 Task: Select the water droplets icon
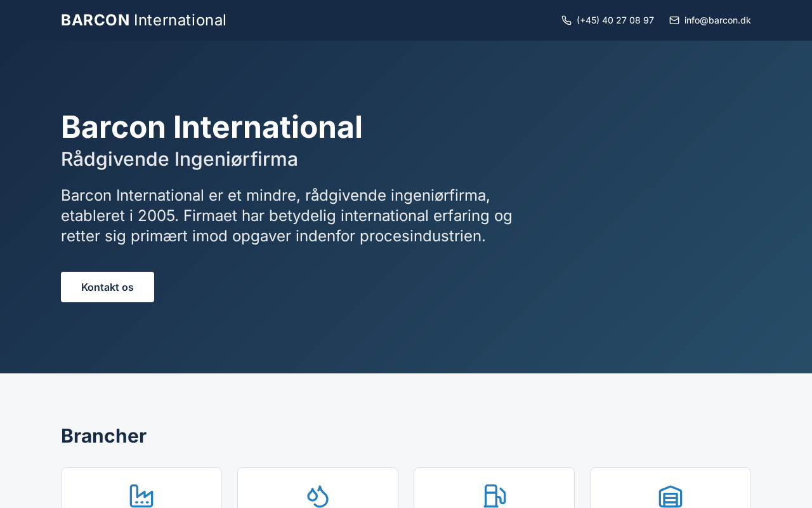click(x=318, y=496)
